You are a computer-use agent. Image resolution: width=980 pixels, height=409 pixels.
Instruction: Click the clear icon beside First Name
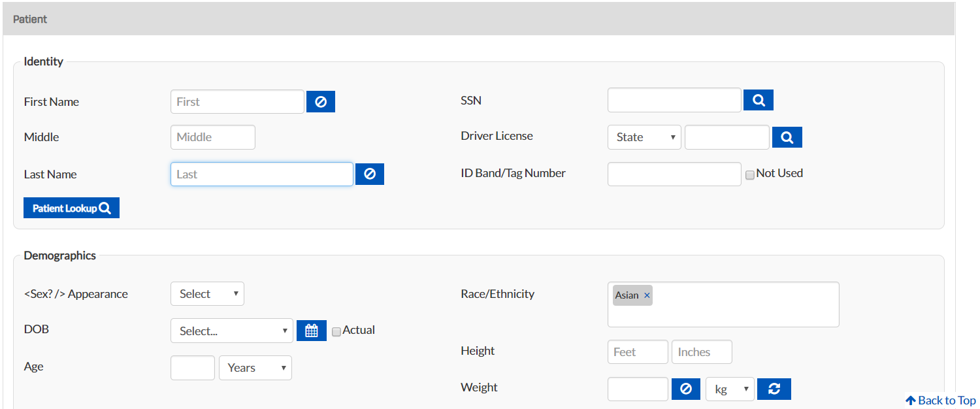321,102
